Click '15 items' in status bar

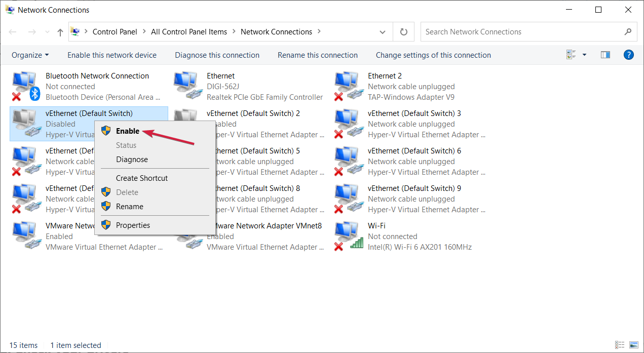point(23,345)
